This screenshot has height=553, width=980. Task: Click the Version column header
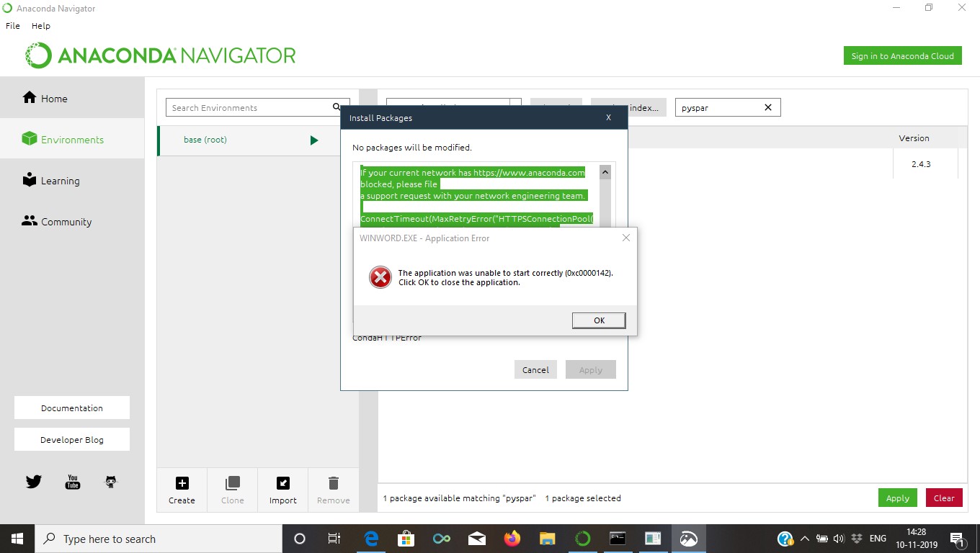pyautogui.click(x=914, y=138)
